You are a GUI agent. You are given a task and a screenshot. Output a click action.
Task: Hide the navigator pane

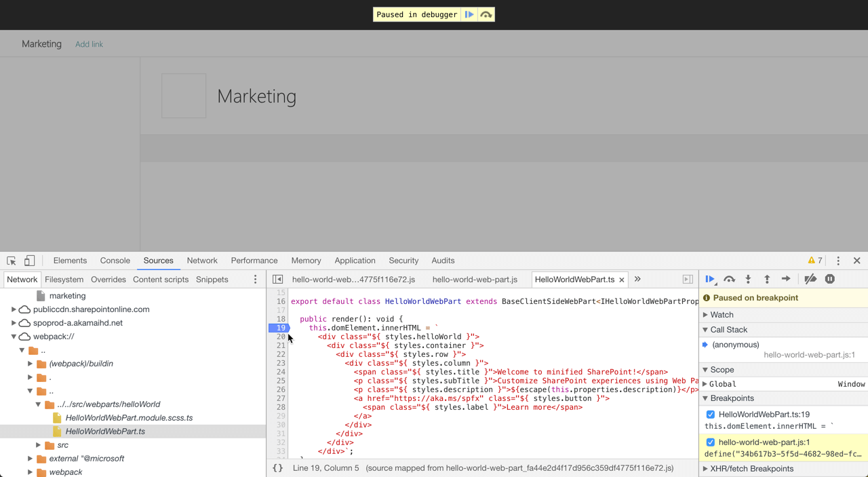coord(278,279)
